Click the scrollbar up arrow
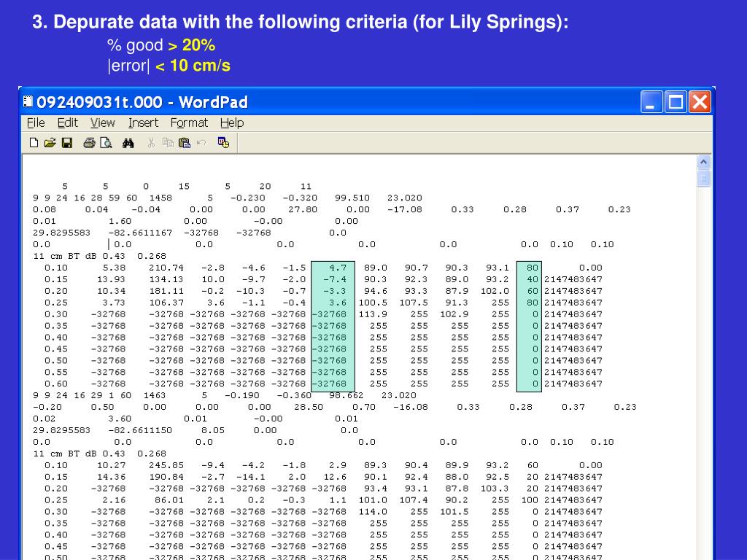Image resolution: width=747 pixels, height=560 pixels. [704, 162]
